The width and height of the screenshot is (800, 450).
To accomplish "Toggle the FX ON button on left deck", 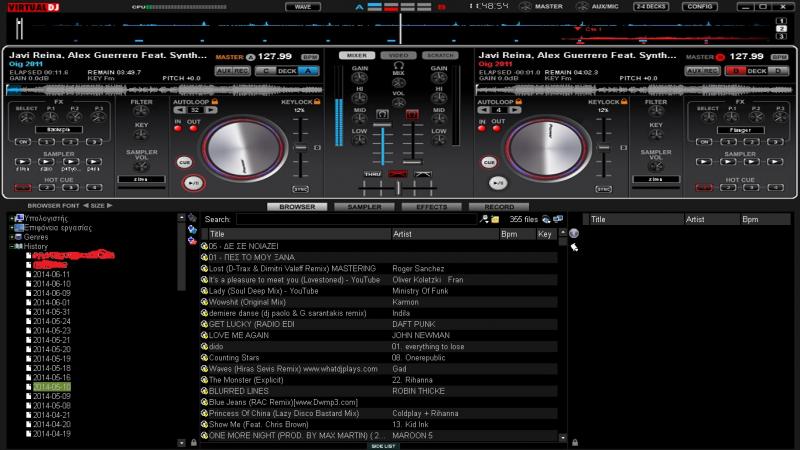I will pos(22,141).
